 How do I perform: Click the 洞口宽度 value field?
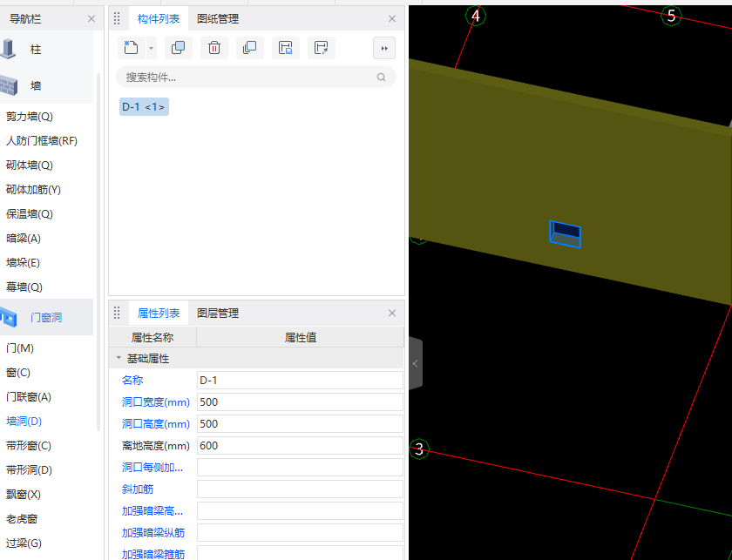click(300, 401)
